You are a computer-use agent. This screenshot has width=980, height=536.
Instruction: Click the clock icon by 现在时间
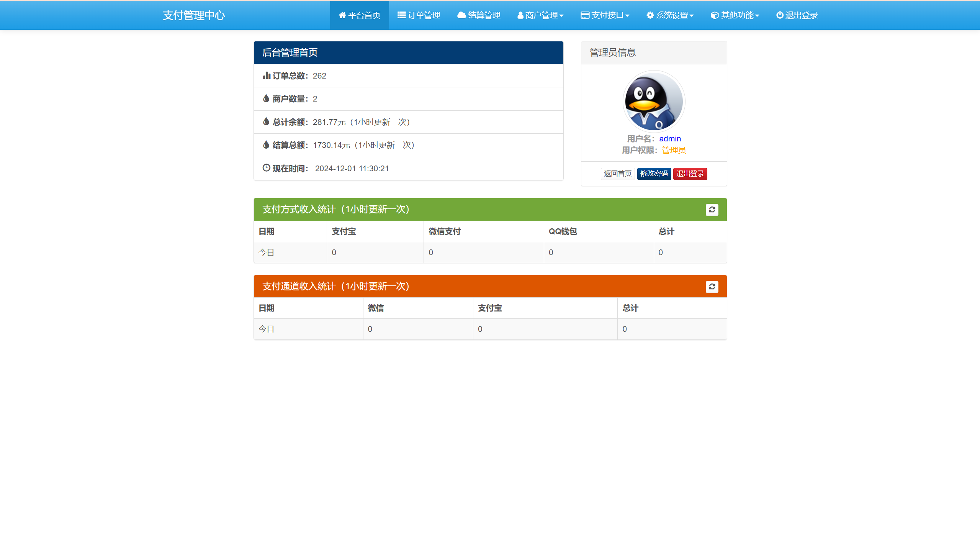[x=266, y=168]
